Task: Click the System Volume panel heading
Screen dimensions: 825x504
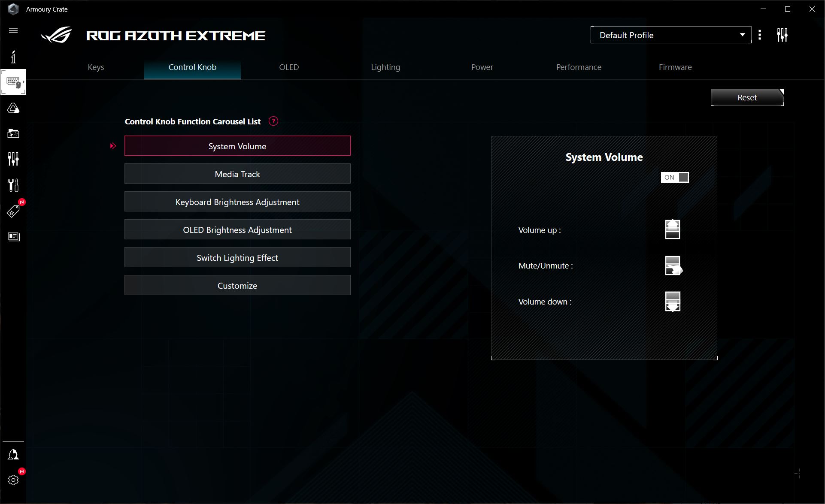Action: [x=604, y=157]
